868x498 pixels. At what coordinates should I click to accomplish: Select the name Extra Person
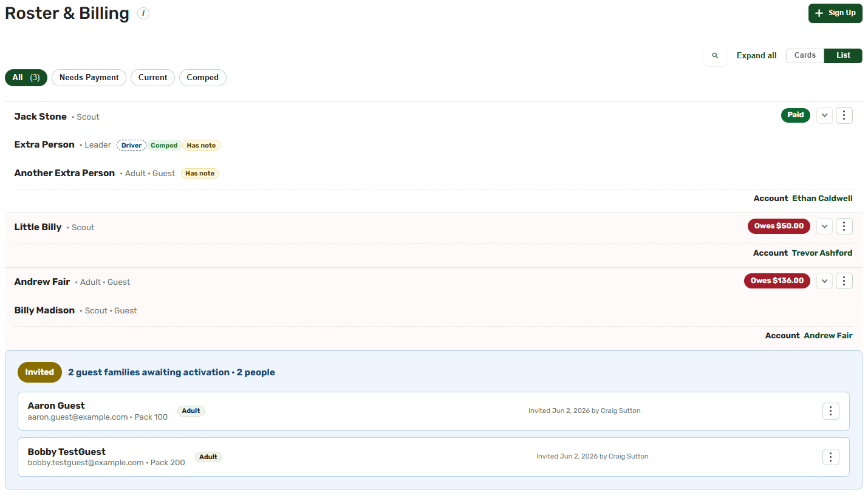(44, 145)
